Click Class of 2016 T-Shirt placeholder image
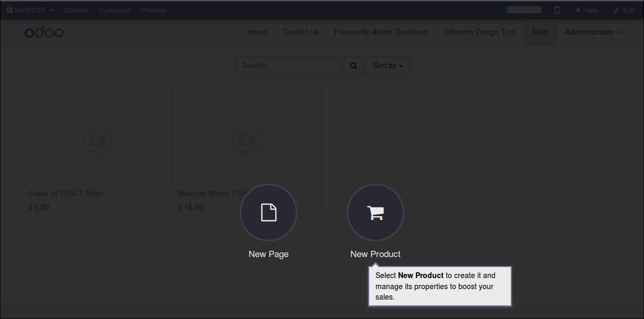This screenshot has width=644, height=319. coord(98,140)
